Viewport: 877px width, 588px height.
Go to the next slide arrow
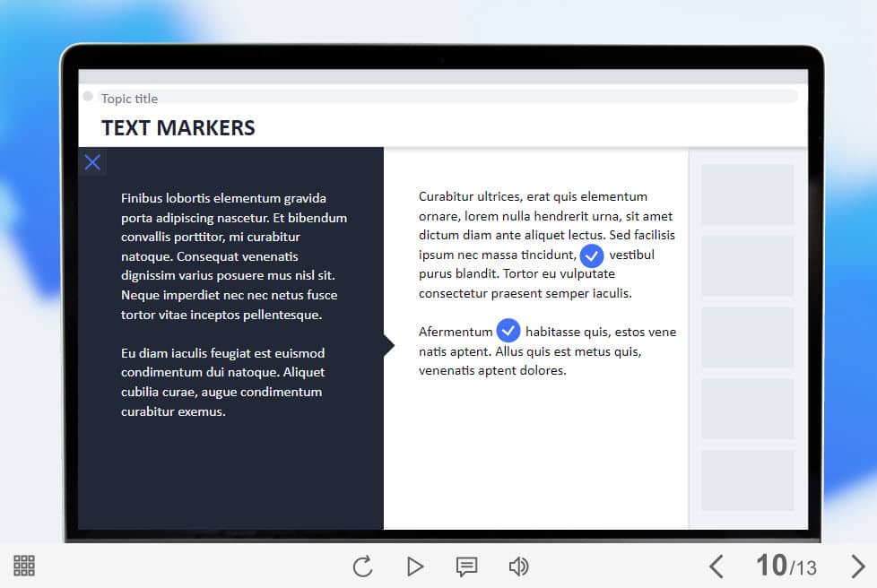[857, 566]
